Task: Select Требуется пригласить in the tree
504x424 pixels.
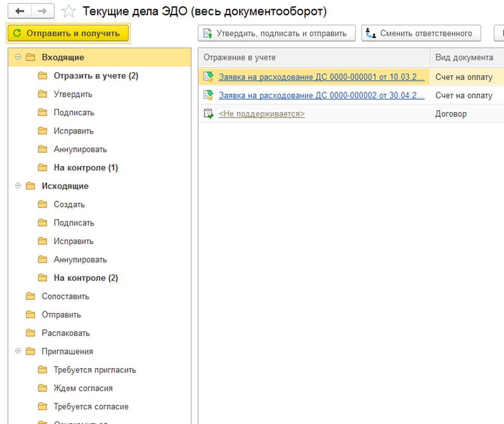Action: (x=95, y=370)
